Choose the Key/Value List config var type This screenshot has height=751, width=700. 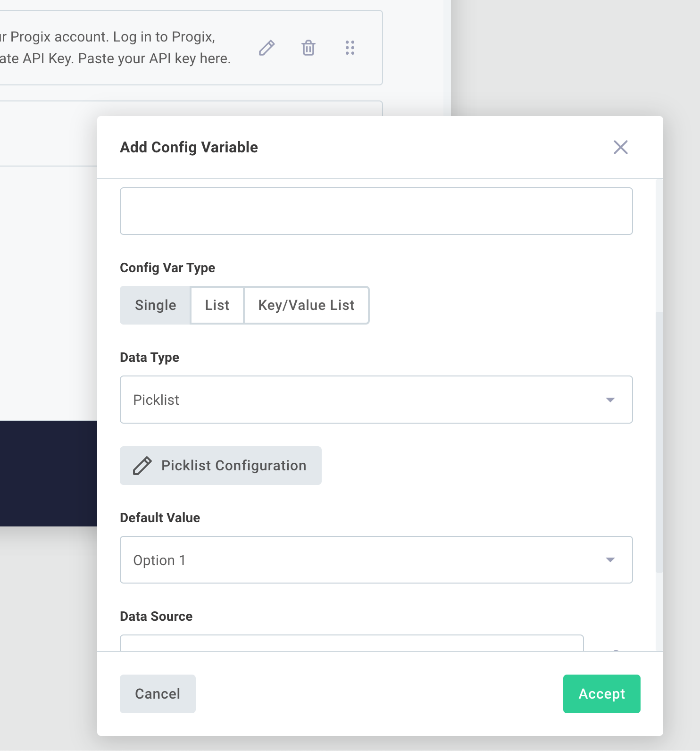click(306, 305)
